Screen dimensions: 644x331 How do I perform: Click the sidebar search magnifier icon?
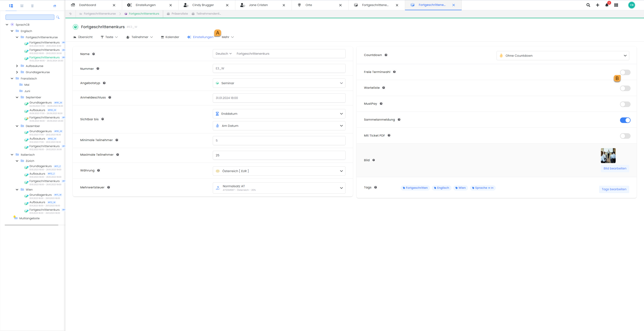(58, 17)
